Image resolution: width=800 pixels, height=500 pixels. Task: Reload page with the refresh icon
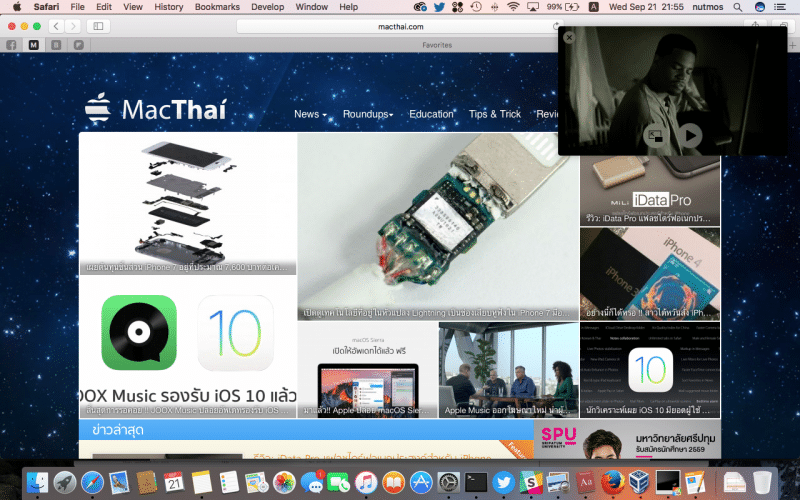(556, 26)
